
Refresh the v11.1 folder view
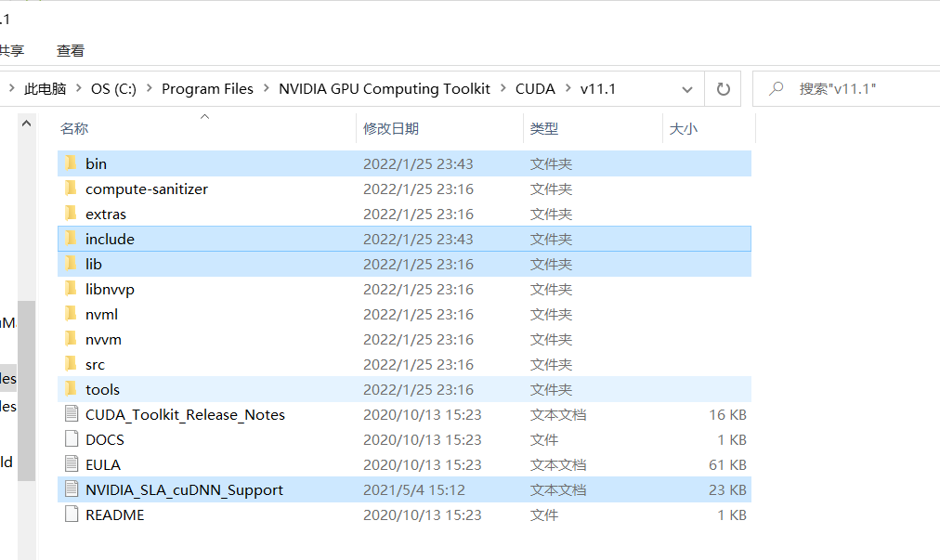[x=724, y=89]
